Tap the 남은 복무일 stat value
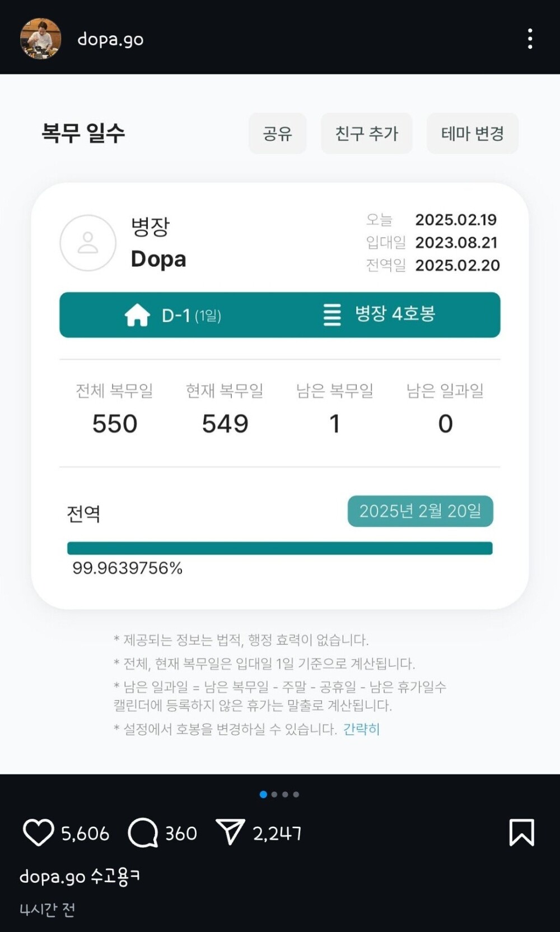Viewport: 560px width, 932px height. click(x=334, y=424)
